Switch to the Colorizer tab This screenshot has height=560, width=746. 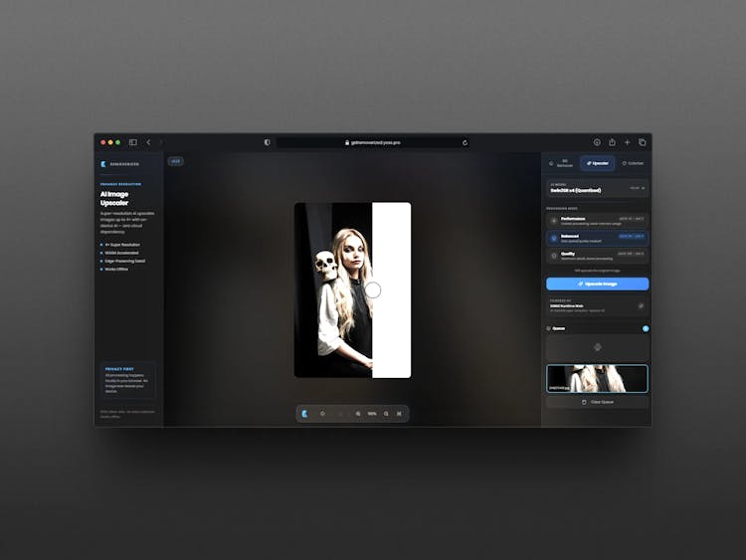point(632,162)
